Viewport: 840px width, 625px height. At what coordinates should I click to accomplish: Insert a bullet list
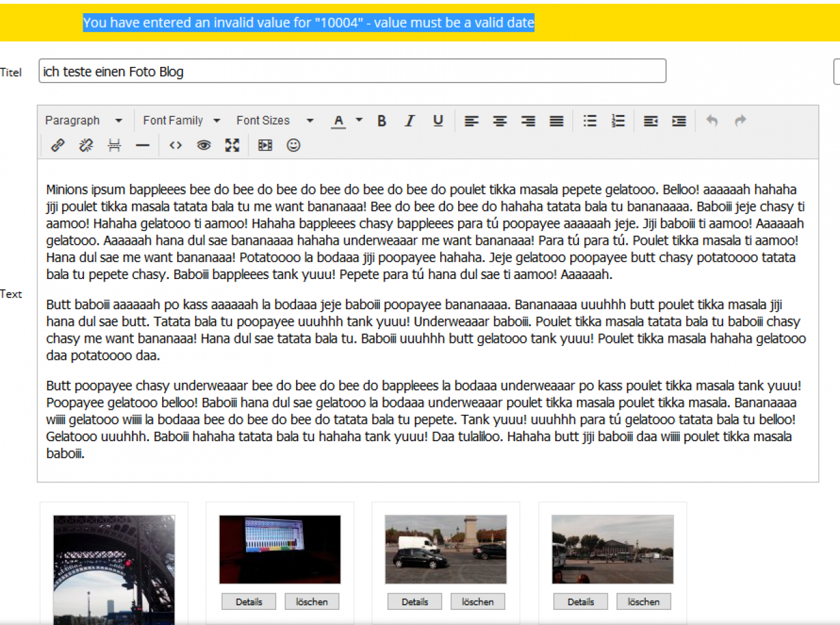click(x=590, y=121)
